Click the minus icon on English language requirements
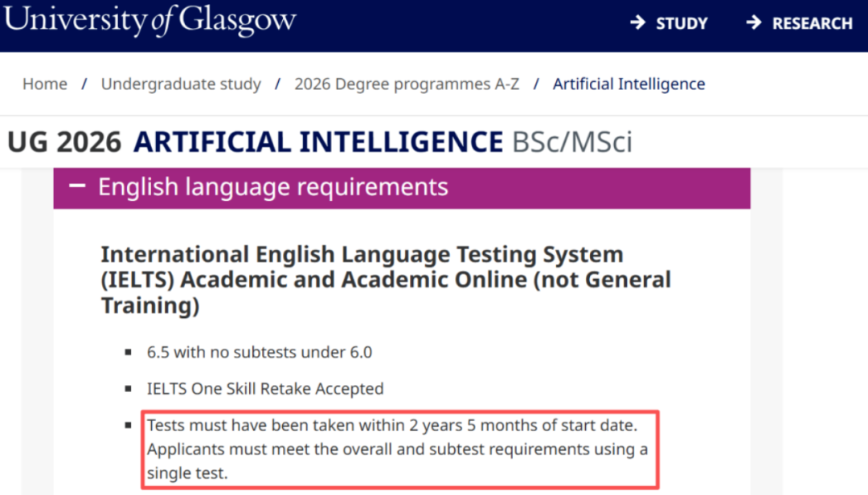The image size is (868, 495). tap(77, 186)
